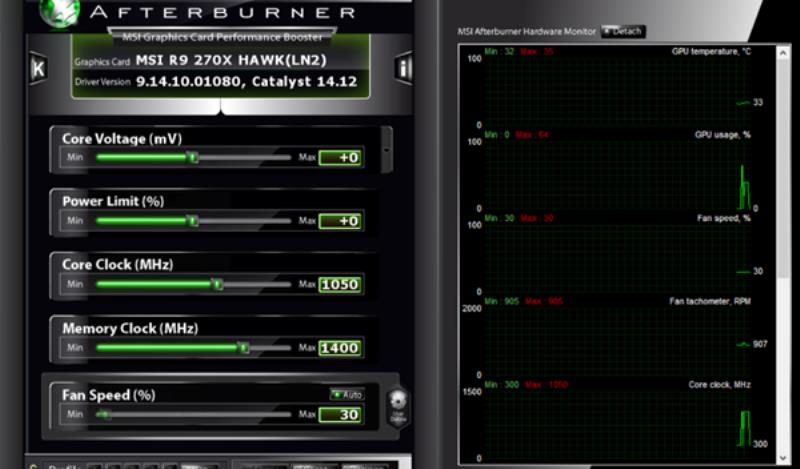Click the Fan Speed slider handle
Screen dimensions: 800x469
[103, 414]
